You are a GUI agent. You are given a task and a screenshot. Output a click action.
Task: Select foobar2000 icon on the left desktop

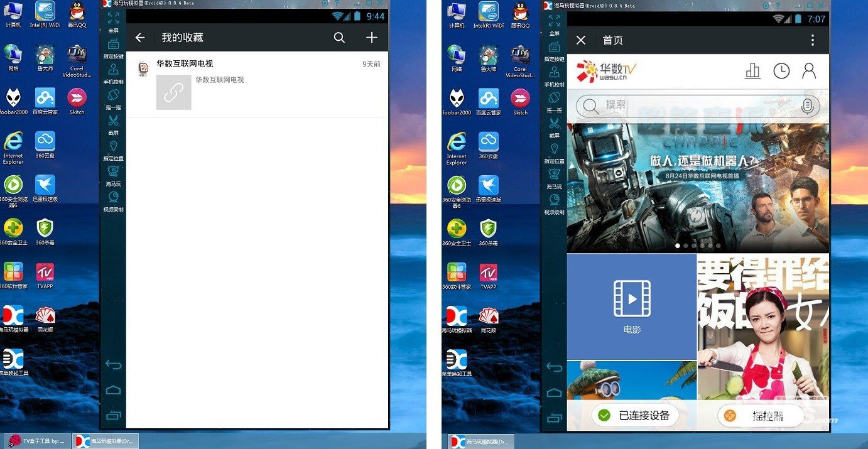[x=14, y=101]
